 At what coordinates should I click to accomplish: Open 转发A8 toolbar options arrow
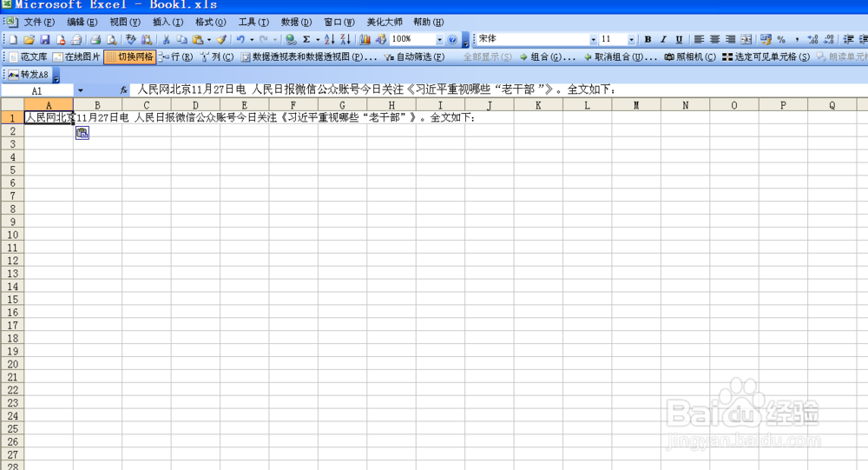(56, 76)
